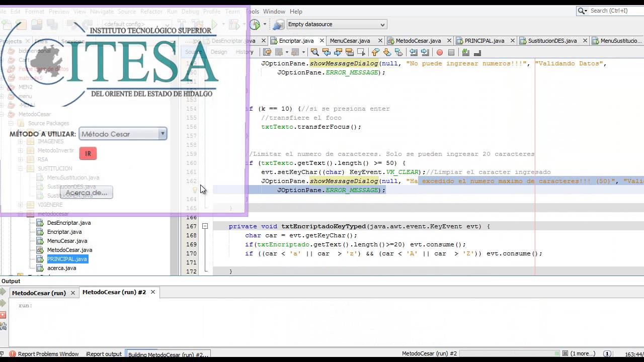Click the Search (Ctrl+I) field
The image size is (644, 362).
pyautogui.click(x=615, y=11)
